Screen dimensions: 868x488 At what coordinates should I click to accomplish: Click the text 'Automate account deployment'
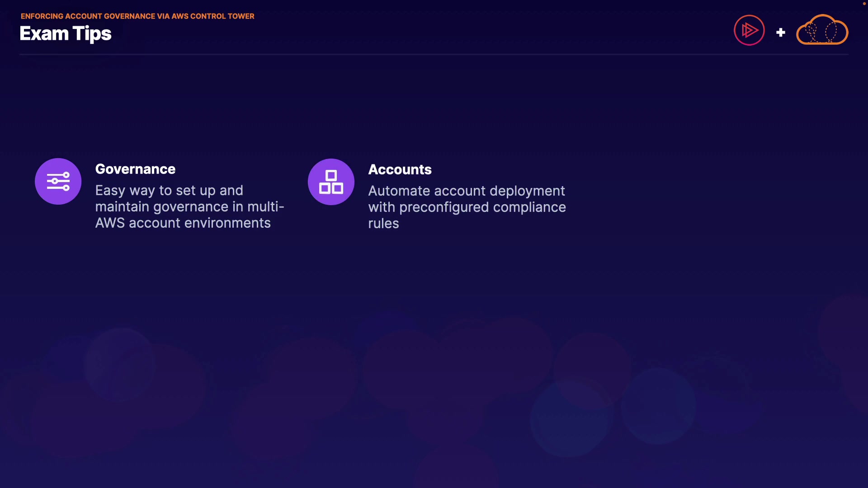(466, 191)
